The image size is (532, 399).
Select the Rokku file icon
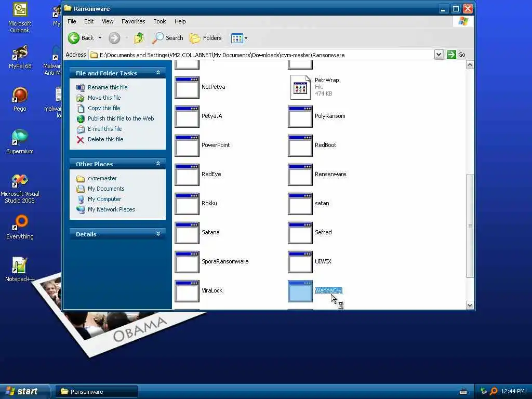point(187,204)
